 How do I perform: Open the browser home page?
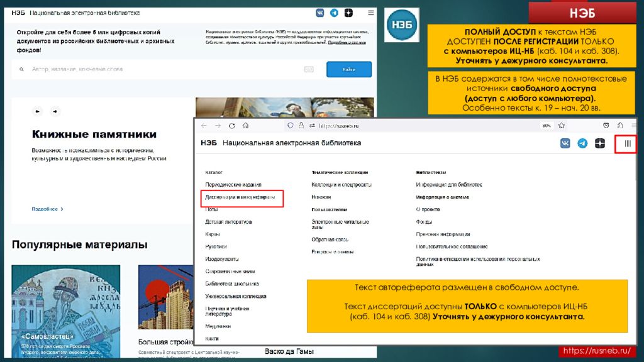246,126
